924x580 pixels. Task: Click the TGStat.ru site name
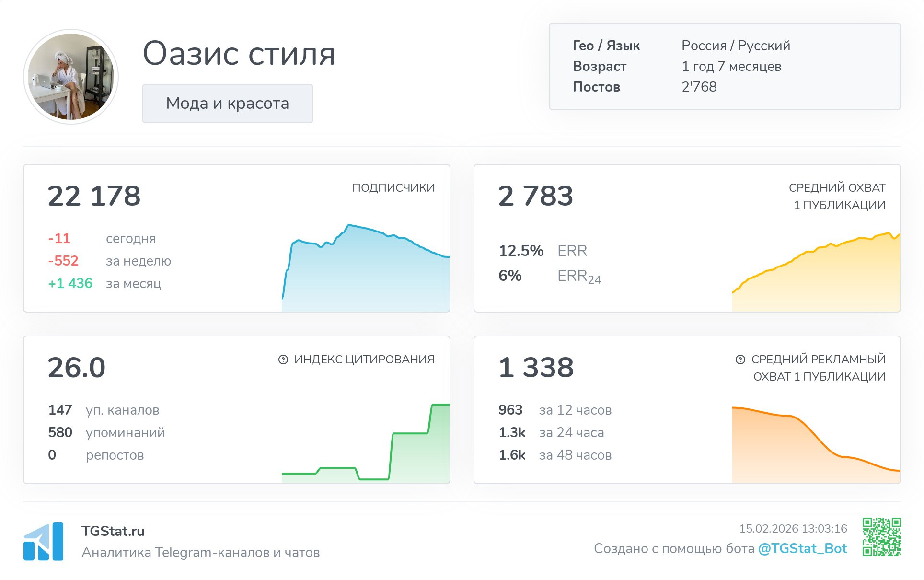pyautogui.click(x=113, y=531)
